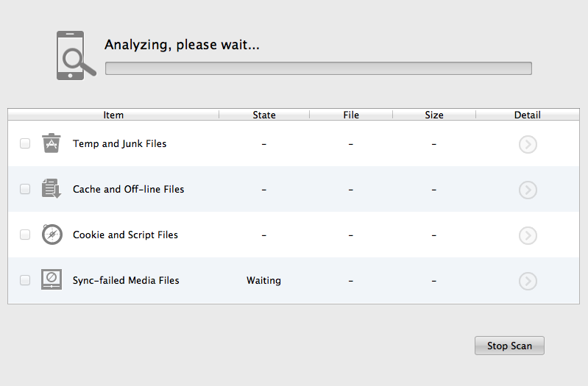Click the Detail column header
Image resolution: width=588 pixels, height=386 pixels.
(x=527, y=115)
